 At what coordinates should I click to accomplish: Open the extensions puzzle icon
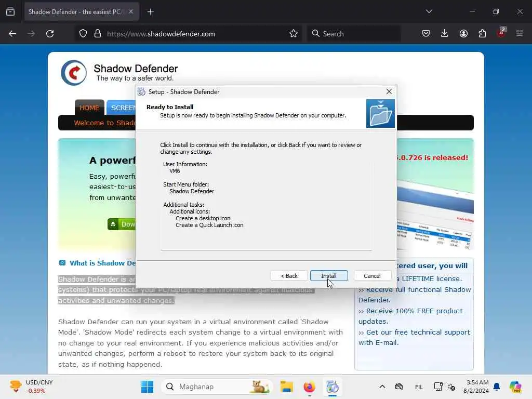(x=482, y=34)
